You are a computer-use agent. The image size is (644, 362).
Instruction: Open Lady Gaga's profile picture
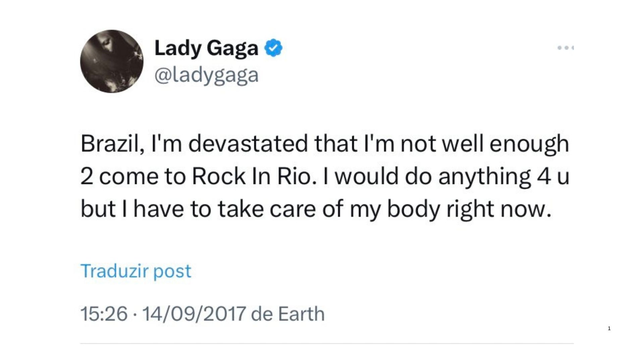tap(112, 61)
